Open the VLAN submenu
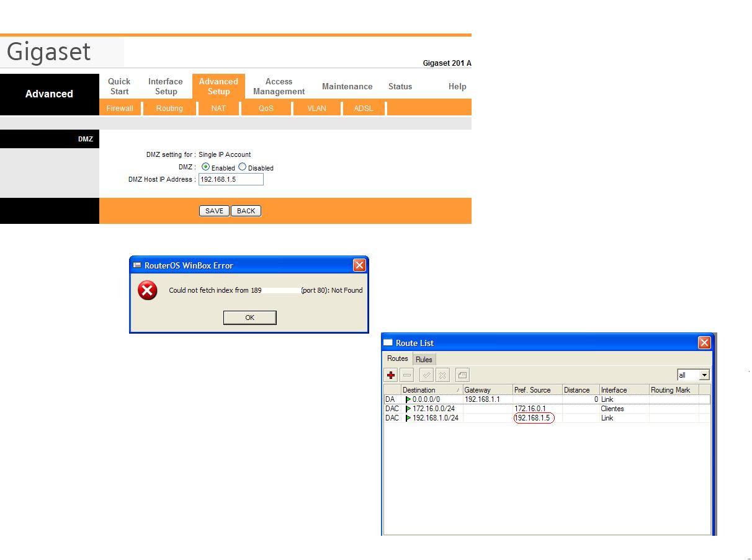This screenshot has width=752, height=560. [316, 108]
